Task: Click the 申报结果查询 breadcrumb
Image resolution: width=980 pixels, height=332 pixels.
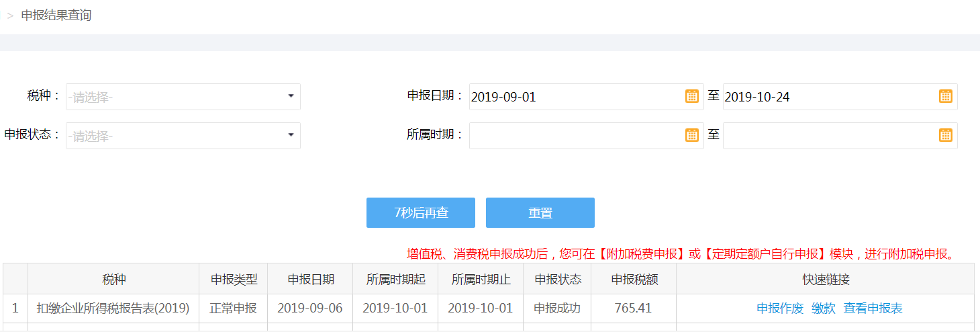Action: (56, 15)
